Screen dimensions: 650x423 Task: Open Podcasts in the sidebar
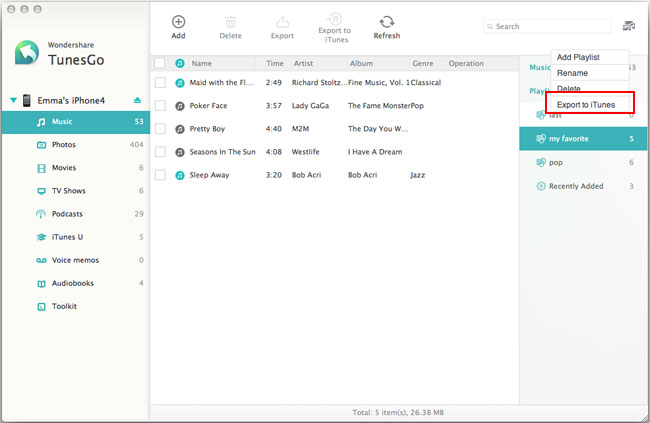[76, 214]
